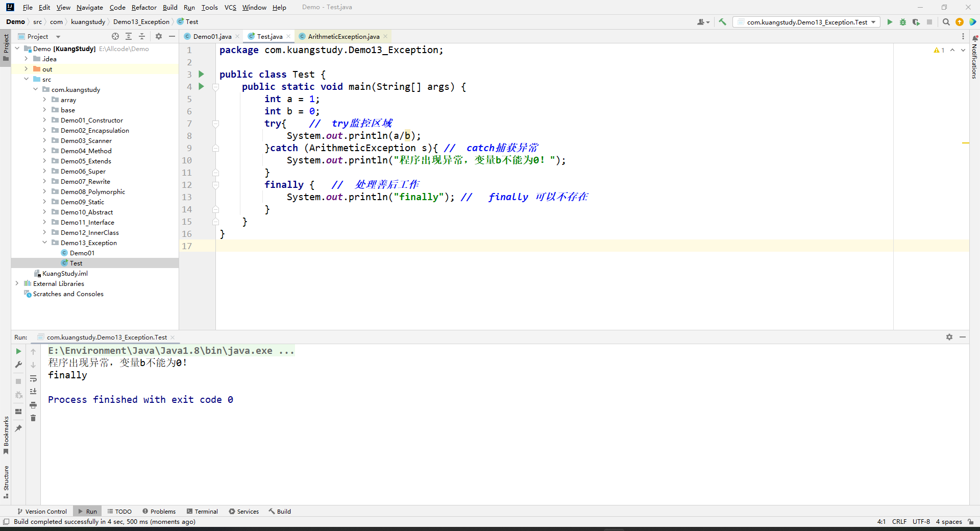
Task: Switch to Demo01.java editor tab
Action: [212, 36]
